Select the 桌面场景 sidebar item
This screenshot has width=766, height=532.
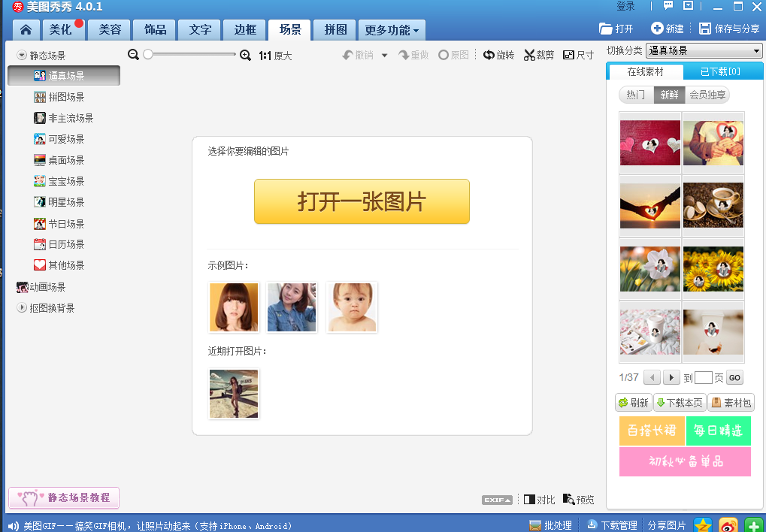click(59, 160)
